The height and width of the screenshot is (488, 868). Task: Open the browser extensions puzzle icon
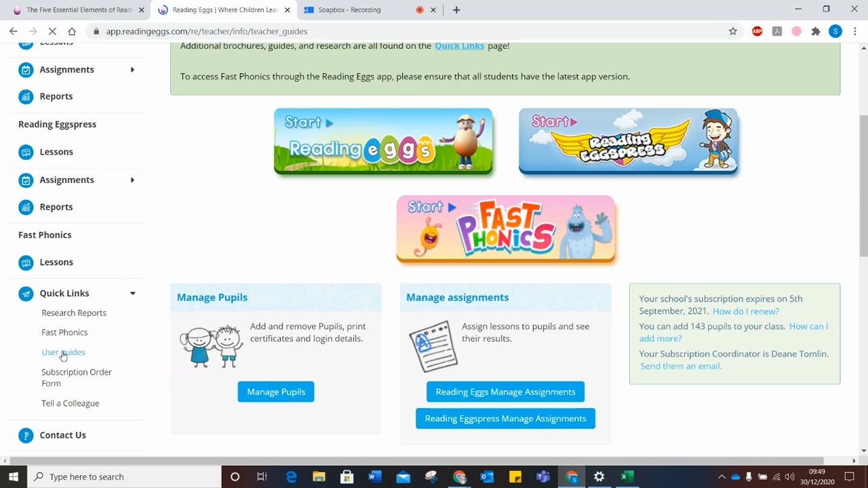(x=816, y=31)
